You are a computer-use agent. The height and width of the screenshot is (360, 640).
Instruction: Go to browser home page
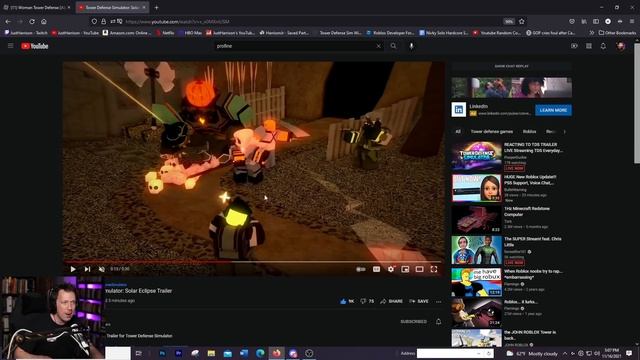point(44,21)
